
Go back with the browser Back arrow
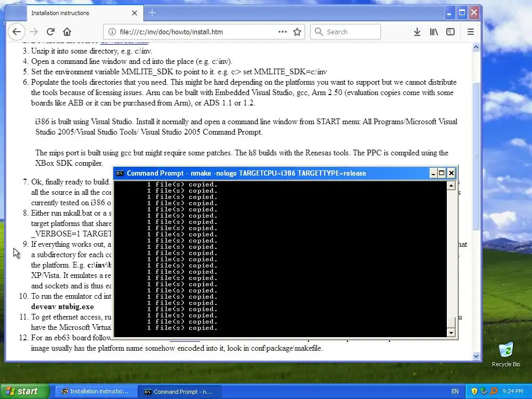point(16,32)
